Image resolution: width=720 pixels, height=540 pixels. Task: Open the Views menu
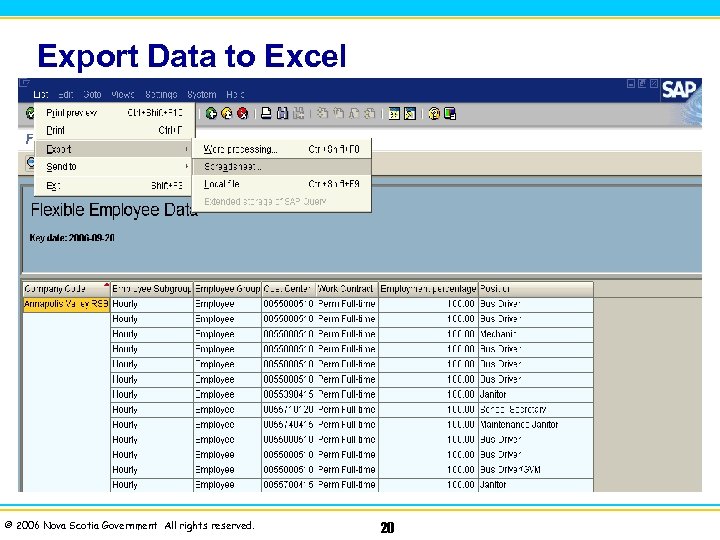[x=123, y=95]
